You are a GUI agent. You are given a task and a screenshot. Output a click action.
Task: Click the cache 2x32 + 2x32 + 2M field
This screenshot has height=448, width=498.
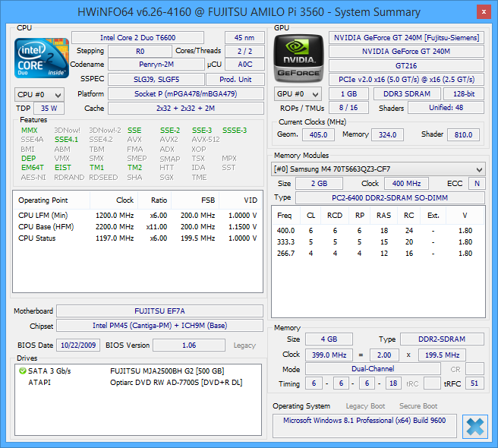(x=186, y=108)
